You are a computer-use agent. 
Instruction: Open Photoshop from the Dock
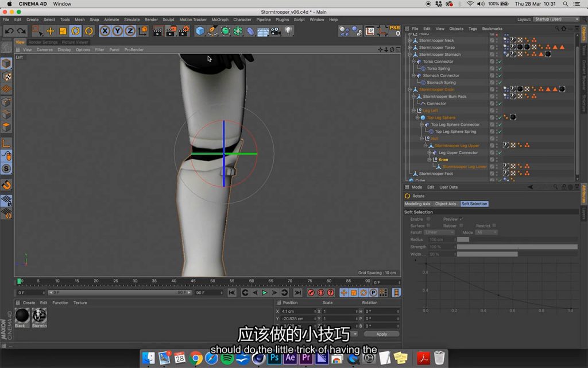coord(274,358)
